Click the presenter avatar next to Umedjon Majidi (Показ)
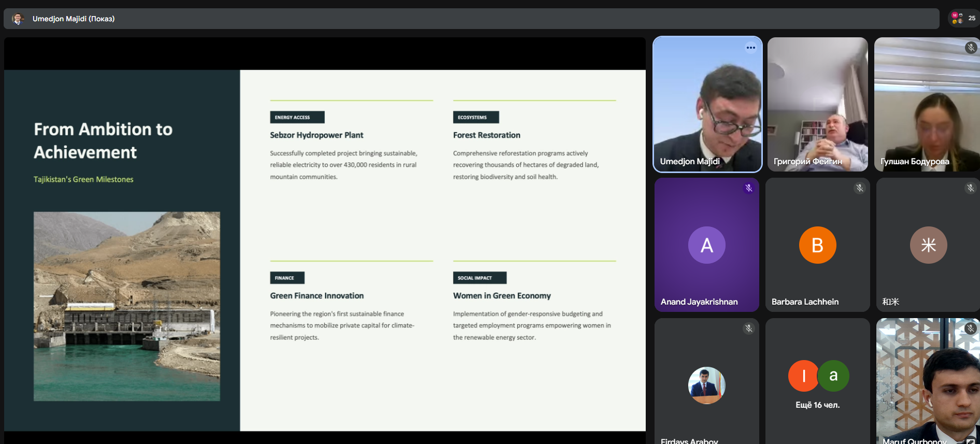The image size is (980, 444). (18, 19)
